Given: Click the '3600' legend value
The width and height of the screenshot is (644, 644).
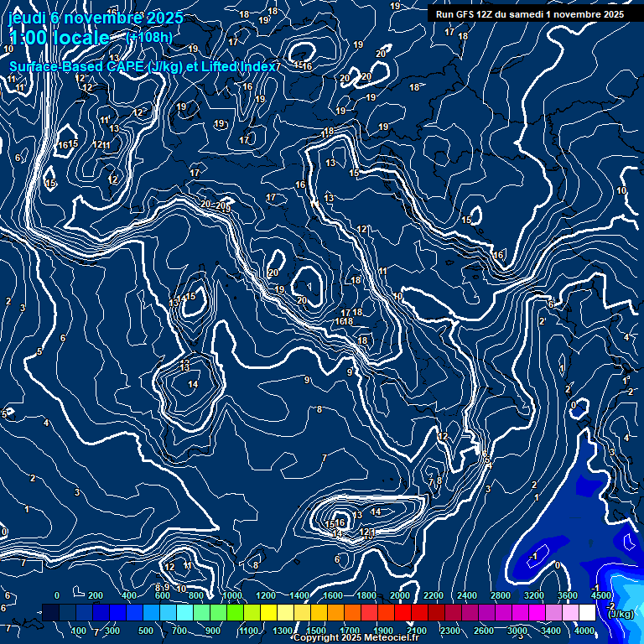Looking at the screenshot, I should pyautogui.click(x=568, y=595).
